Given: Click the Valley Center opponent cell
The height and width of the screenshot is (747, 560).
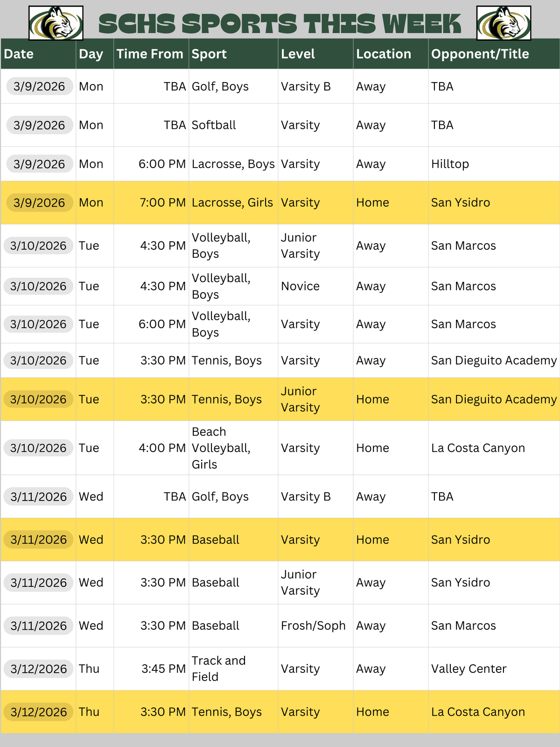Looking at the screenshot, I should pos(469,669).
